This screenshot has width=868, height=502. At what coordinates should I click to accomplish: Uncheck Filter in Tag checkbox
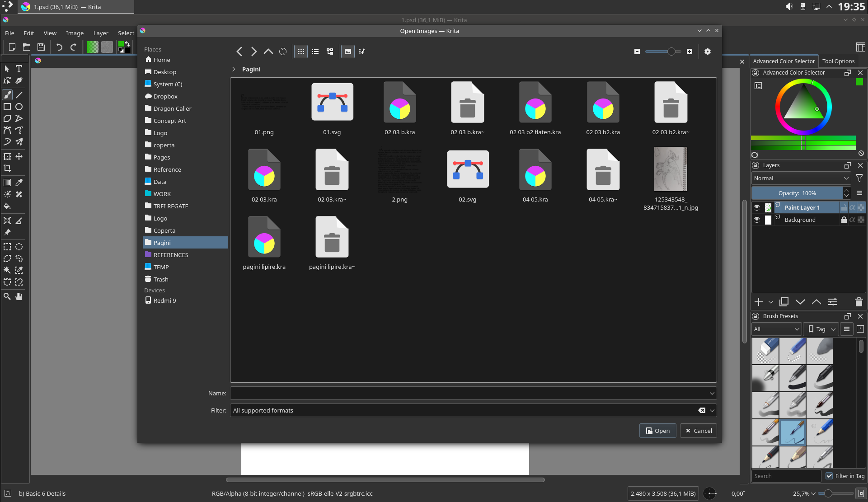tap(829, 476)
